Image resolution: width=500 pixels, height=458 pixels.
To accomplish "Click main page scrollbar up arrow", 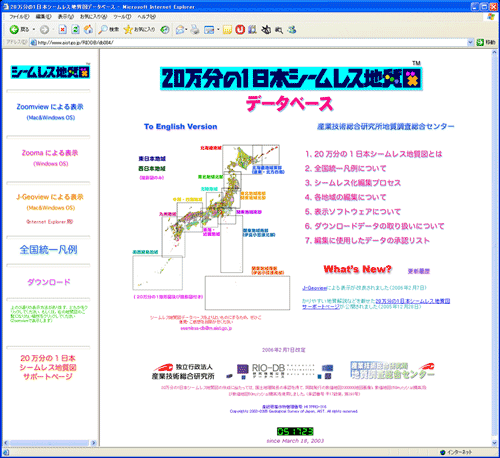I will click(x=494, y=53).
